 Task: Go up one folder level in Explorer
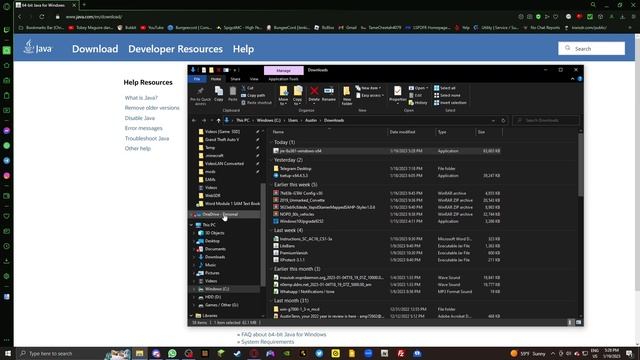(x=218, y=120)
